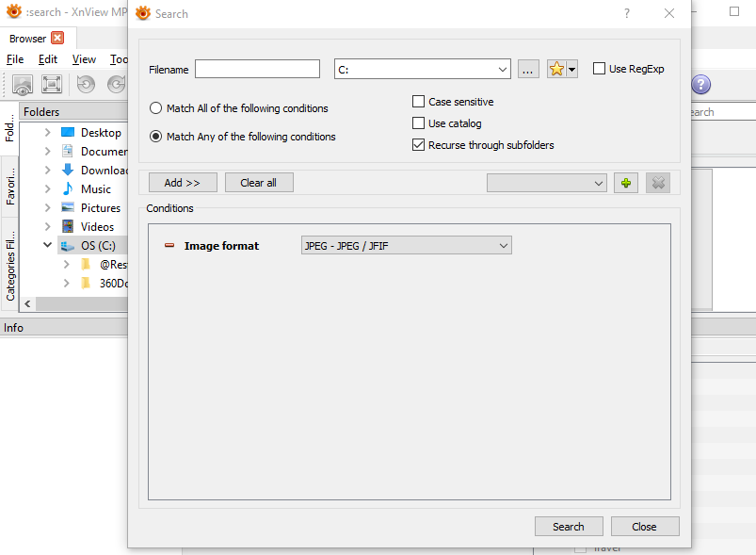Click the fullscreen toolbar icon in XnView
The height and width of the screenshot is (555, 756).
pyautogui.click(x=52, y=84)
